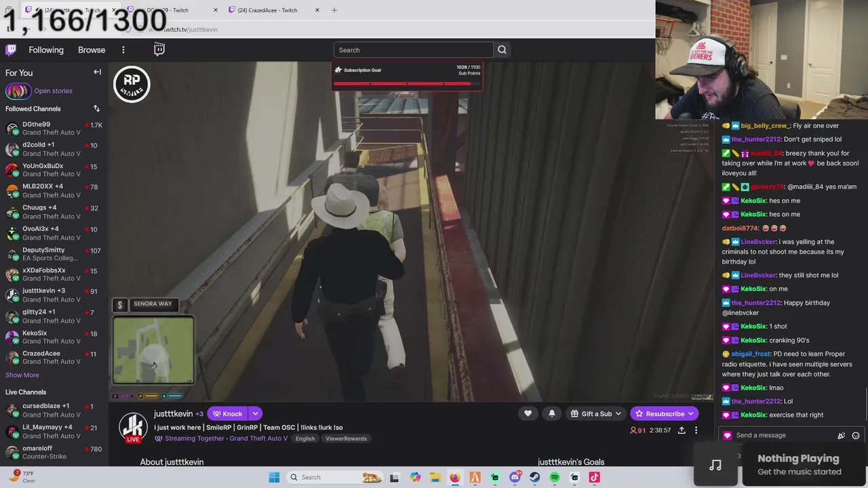Open the Windows Start menu

pyautogui.click(x=274, y=477)
